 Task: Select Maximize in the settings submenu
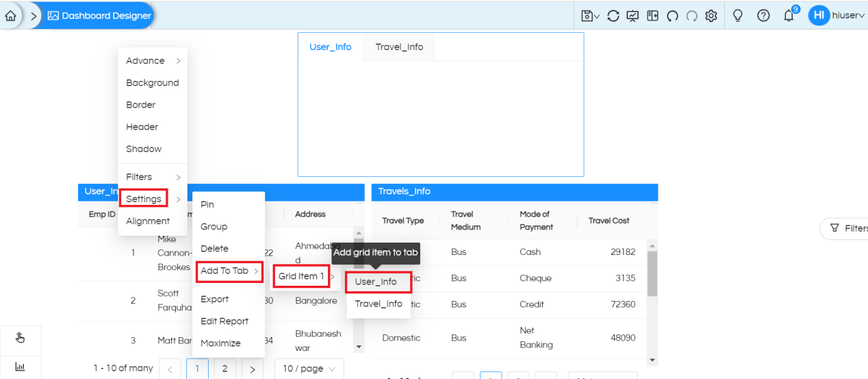click(228, 343)
